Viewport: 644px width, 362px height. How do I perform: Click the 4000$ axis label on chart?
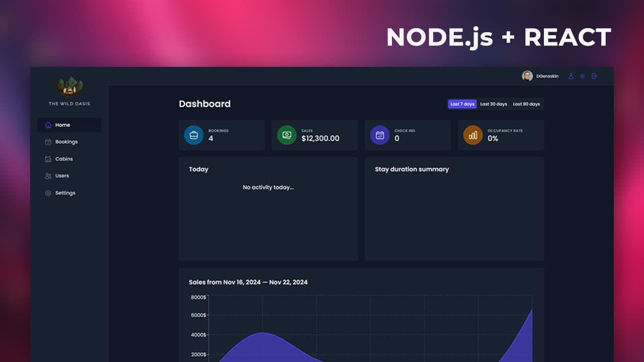click(x=198, y=335)
